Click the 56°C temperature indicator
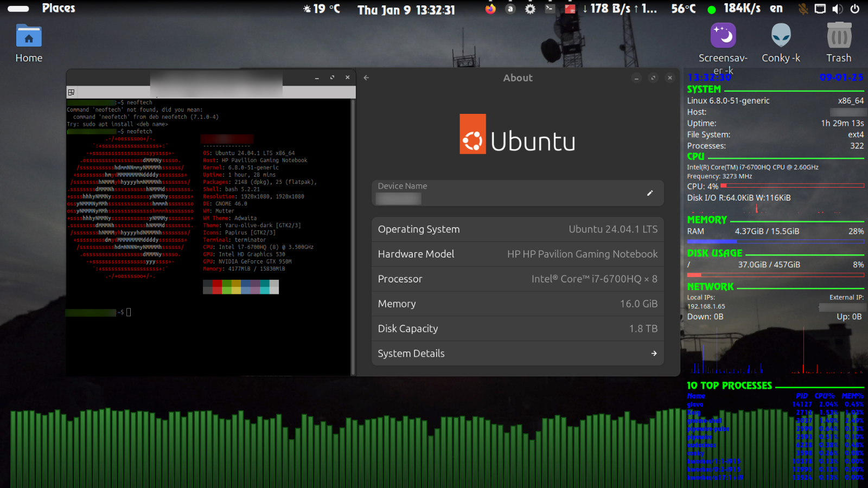868x488 pixels. tap(684, 9)
